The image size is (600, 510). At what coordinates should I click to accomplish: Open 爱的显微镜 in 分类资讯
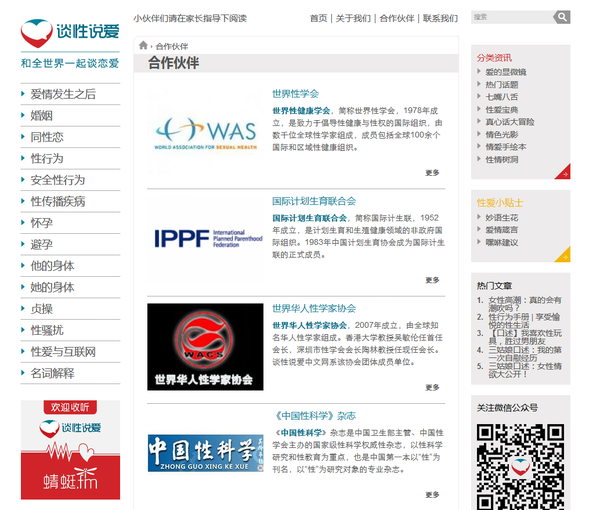click(x=506, y=72)
